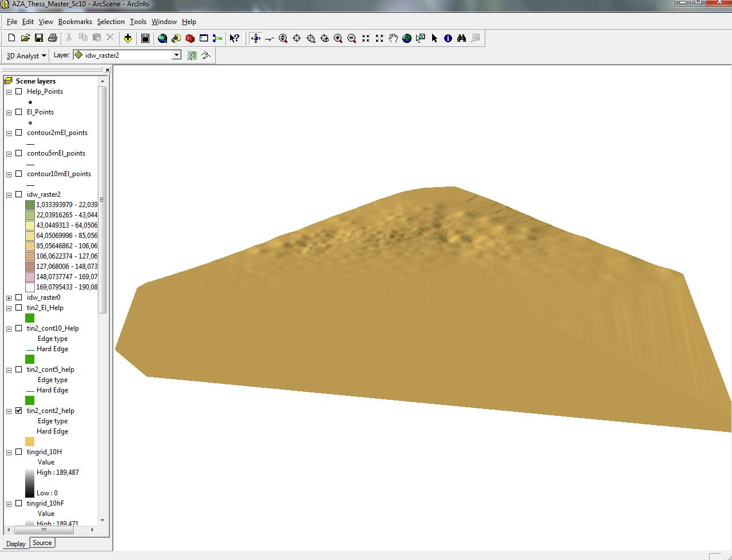732x560 pixels.
Task: Print the scene
Action: pyautogui.click(x=53, y=38)
